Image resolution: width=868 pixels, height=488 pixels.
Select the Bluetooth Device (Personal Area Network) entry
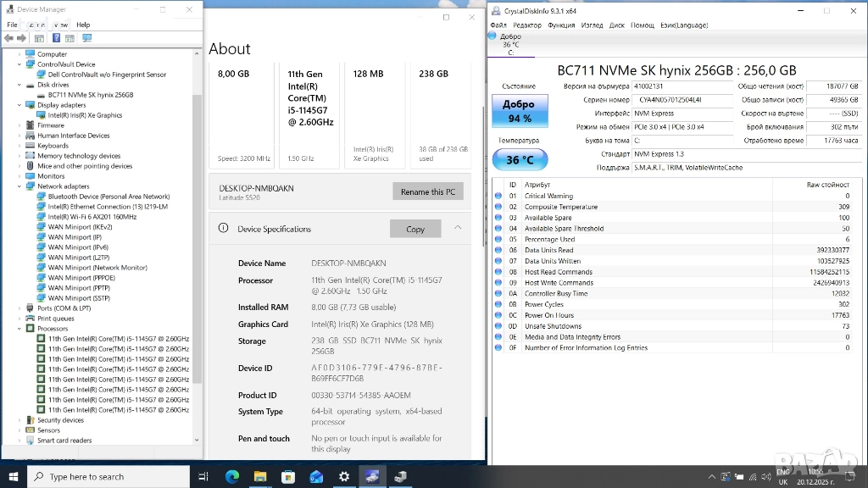108,197
